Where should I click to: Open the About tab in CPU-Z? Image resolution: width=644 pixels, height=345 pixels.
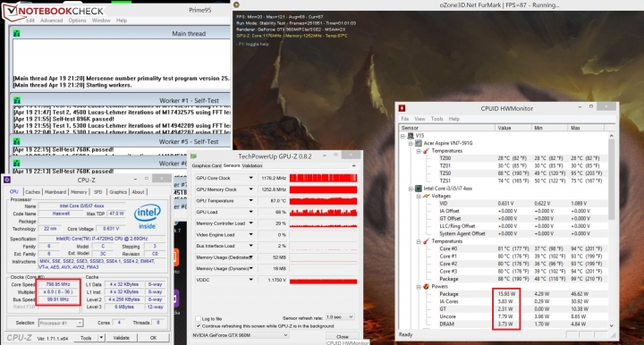138,192
